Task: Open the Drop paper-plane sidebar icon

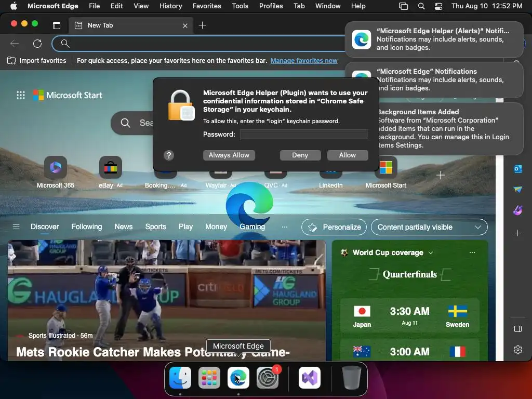Action: (518, 189)
